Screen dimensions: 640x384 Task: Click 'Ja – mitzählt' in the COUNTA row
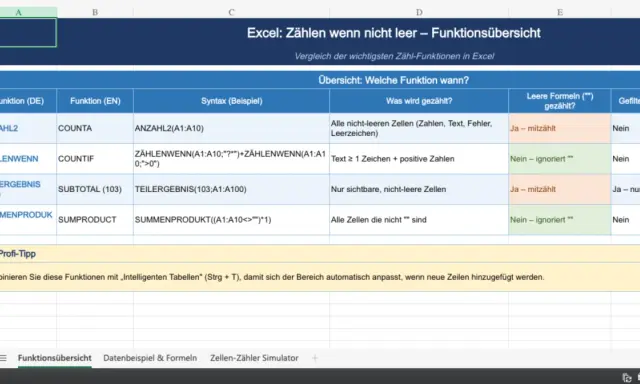coord(560,128)
